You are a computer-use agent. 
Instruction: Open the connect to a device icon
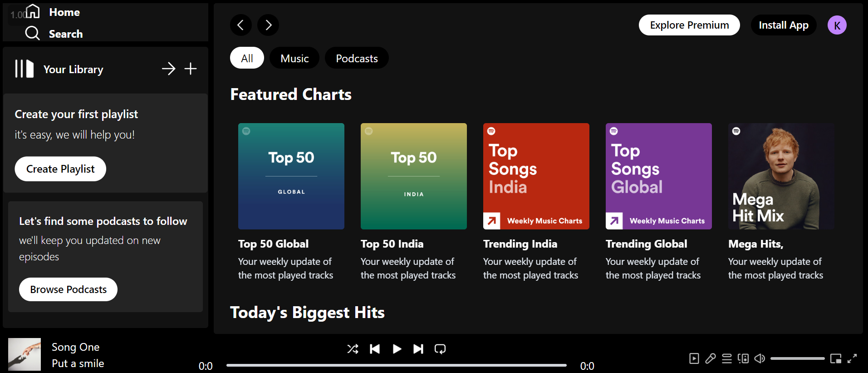click(743, 358)
